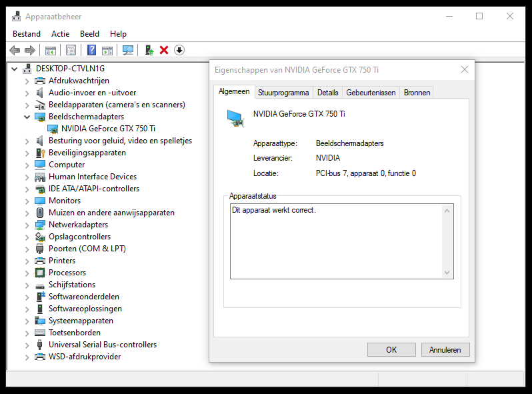Expand the Monitors category

[x=27, y=201]
